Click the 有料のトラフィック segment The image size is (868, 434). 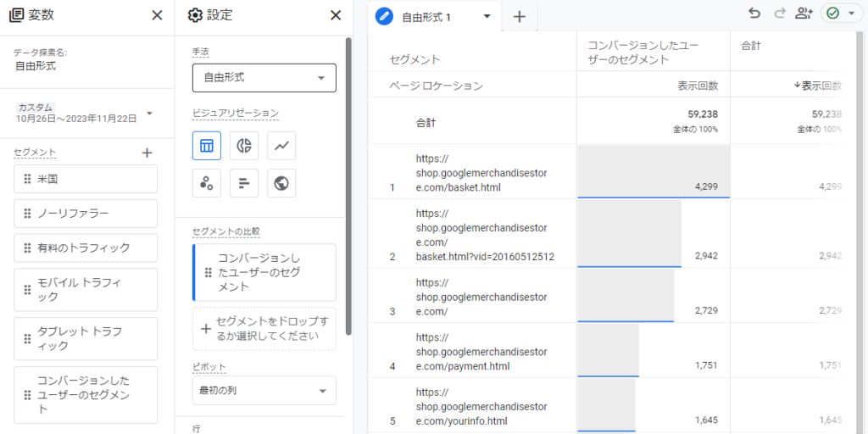86,248
